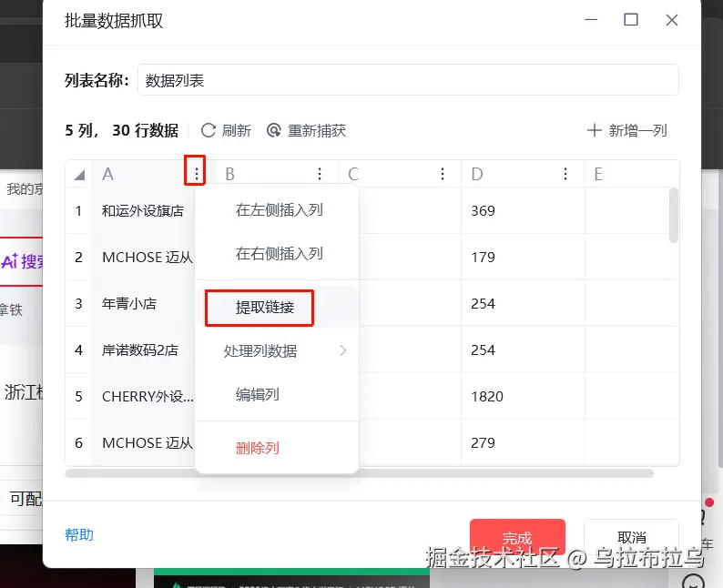
Task: Click the refresh icon 刷新
Action: pyautogui.click(x=209, y=130)
